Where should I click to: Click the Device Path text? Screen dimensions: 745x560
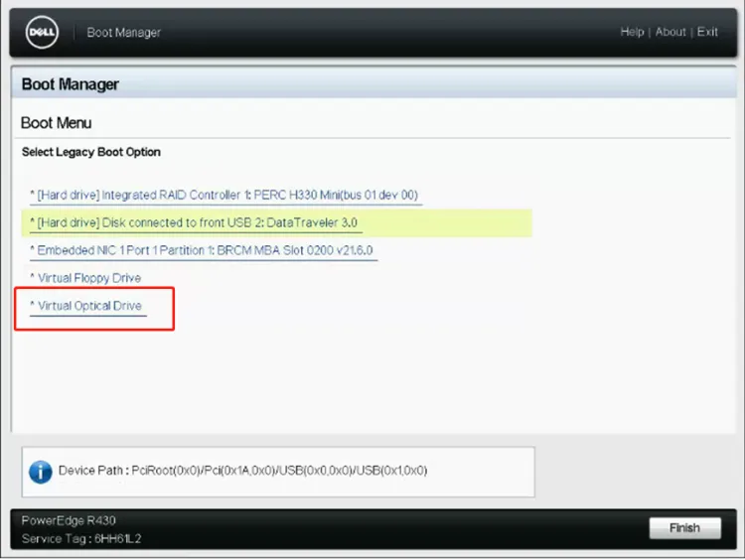242,471
